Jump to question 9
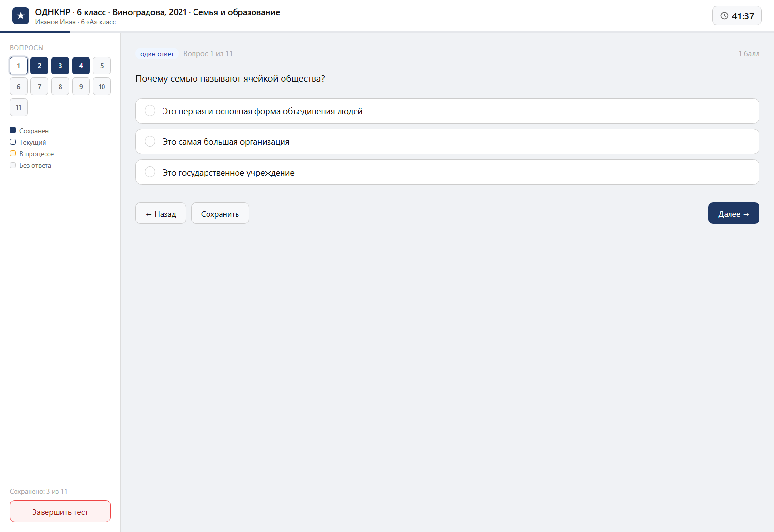This screenshot has width=774, height=532. (81, 87)
